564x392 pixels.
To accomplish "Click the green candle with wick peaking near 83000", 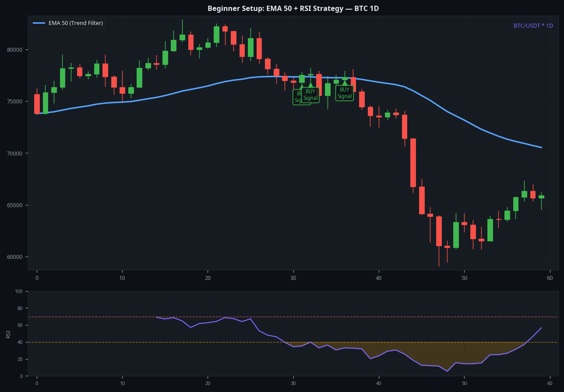I will click(x=182, y=37).
